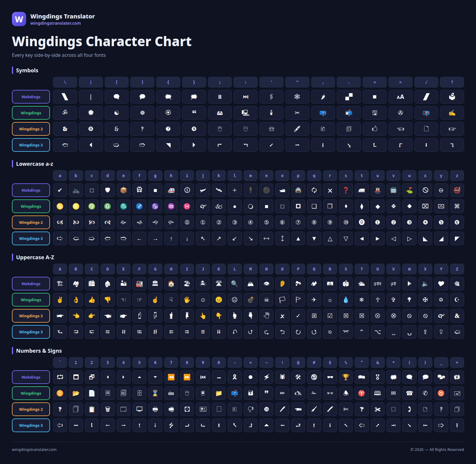476x464 pixels.
Task: Pick the Wingdings hourglass under number 6
Action: (x=155, y=393)
